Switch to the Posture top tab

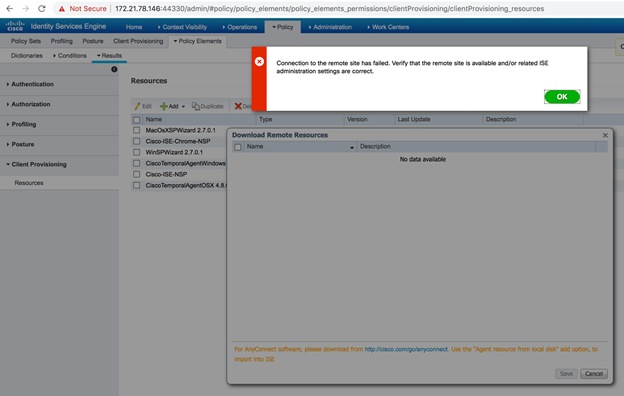(x=93, y=41)
